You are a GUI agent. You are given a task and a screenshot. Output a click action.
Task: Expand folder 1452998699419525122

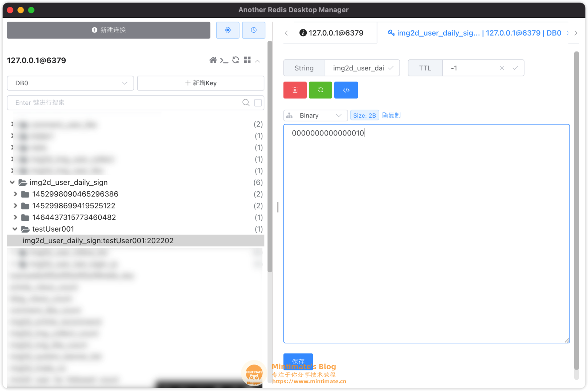point(15,205)
